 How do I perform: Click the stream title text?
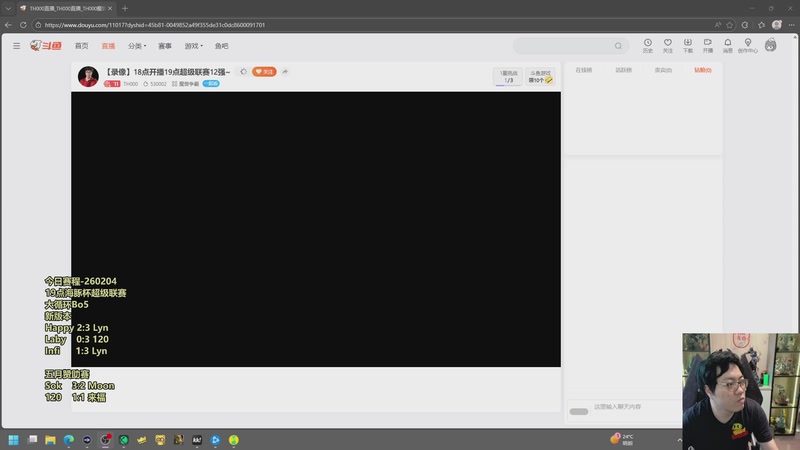click(167, 72)
